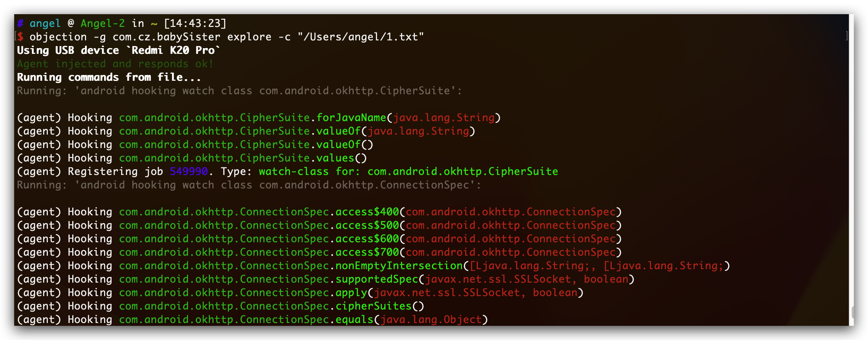Click the supportedSpec method name
868x340 pixels.
(377, 279)
